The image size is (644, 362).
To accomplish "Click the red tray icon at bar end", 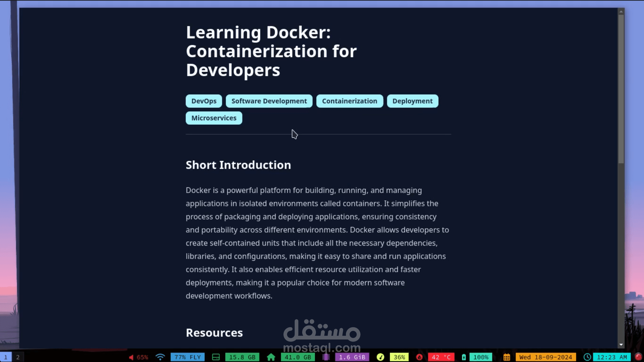I will point(638,357).
